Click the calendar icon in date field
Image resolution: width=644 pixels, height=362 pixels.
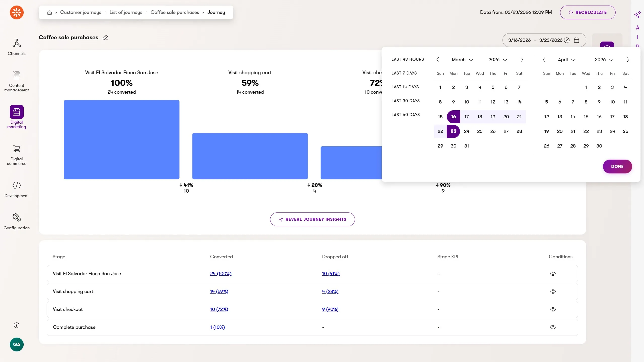tap(576, 40)
